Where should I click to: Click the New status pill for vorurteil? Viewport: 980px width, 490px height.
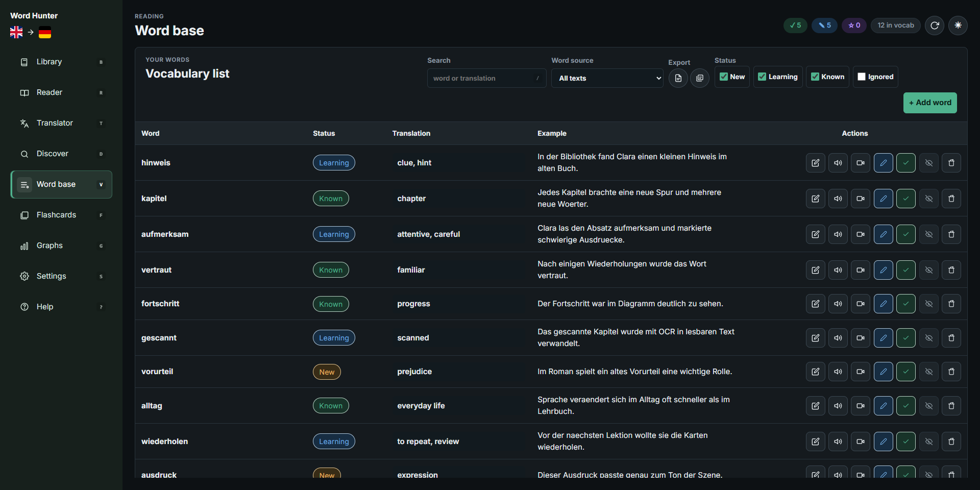(327, 372)
